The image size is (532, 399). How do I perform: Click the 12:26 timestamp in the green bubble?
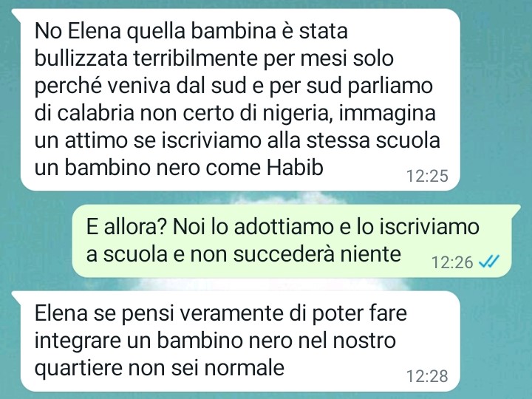coord(452,262)
